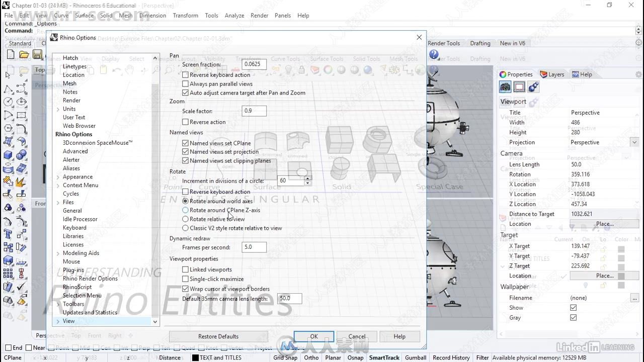The height and width of the screenshot is (362, 644).
Task: Open the Analyze menu
Action: click(234, 16)
